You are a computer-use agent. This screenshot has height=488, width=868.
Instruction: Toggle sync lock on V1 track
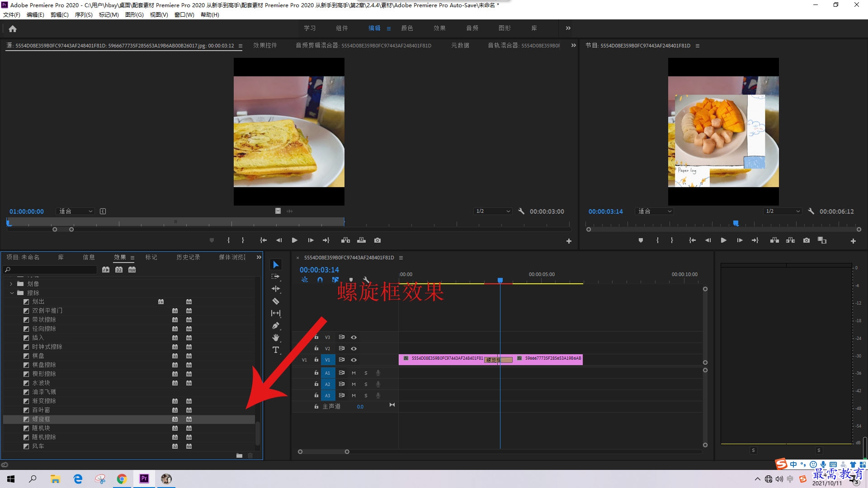pos(342,360)
